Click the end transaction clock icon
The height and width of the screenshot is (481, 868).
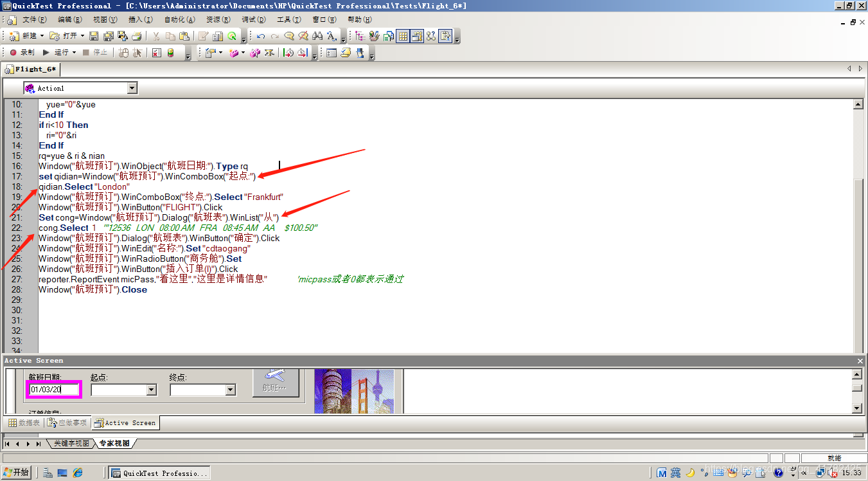tap(303, 53)
